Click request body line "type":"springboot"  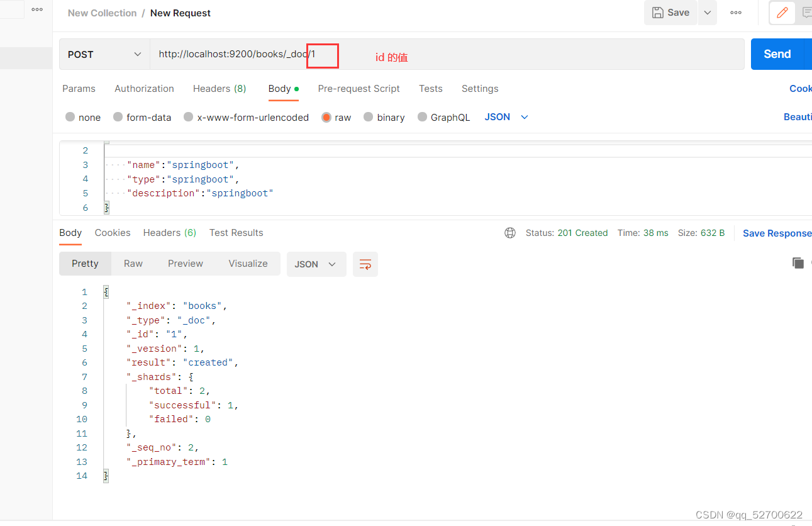click(x=183, y=179)
